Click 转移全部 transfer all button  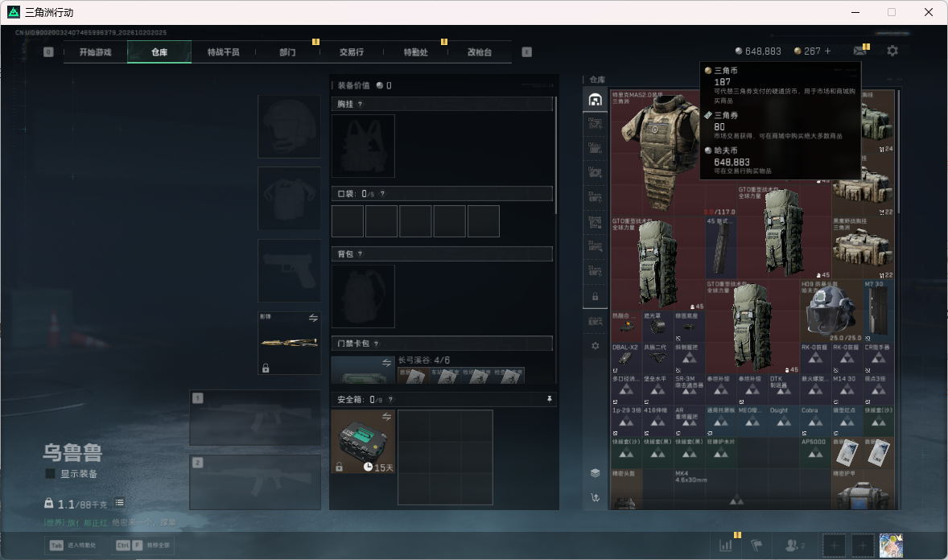tap(143, 546)
